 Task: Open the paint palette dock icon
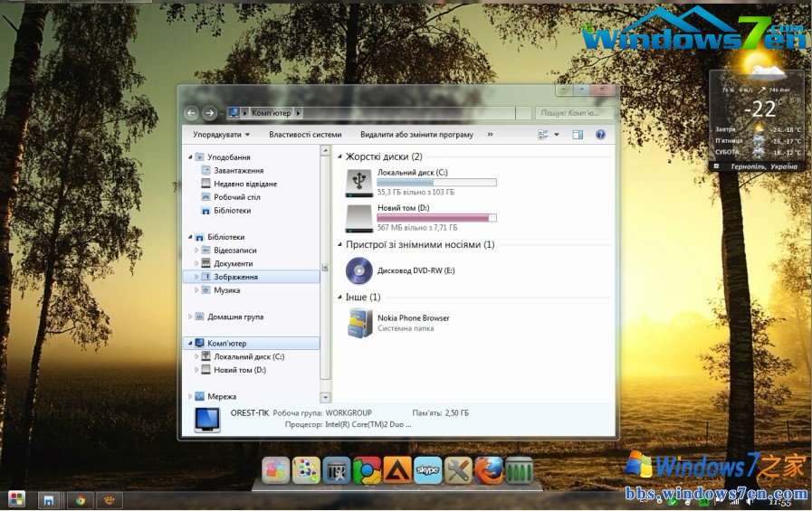point(306,470)
